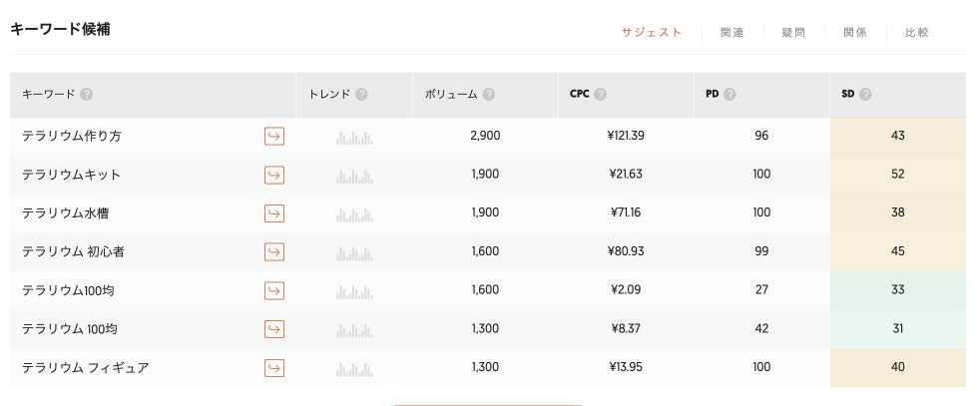Image resolution: width=980 pixels, height=406 pixels.
Task: Switch to the 関連 tab
Action: (x=732, y=33)
